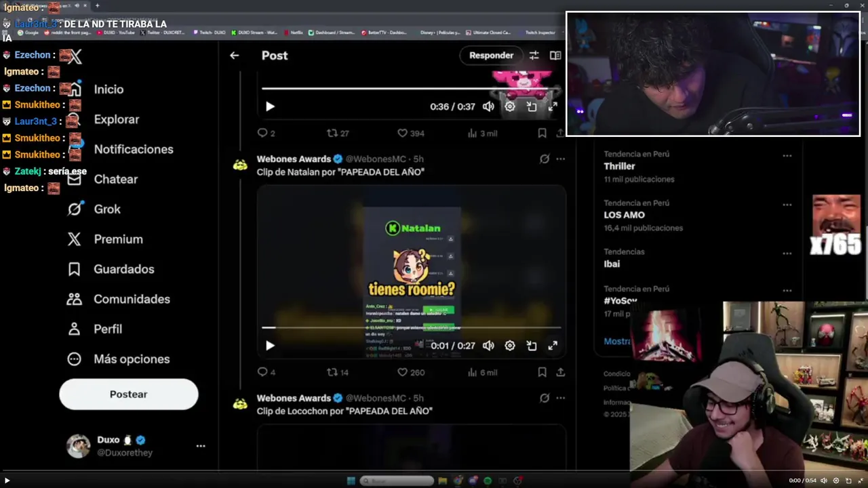The image size is (868, 488).
Task: Like the post with 394 likes
Action: (410, 134)
